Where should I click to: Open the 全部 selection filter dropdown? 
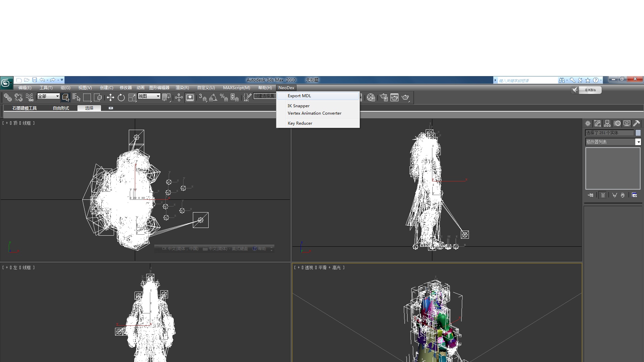48,96
